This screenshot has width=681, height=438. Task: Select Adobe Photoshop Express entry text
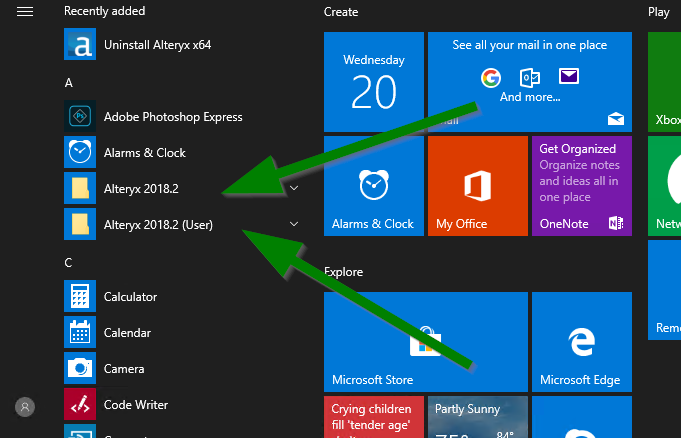point(173,117)
